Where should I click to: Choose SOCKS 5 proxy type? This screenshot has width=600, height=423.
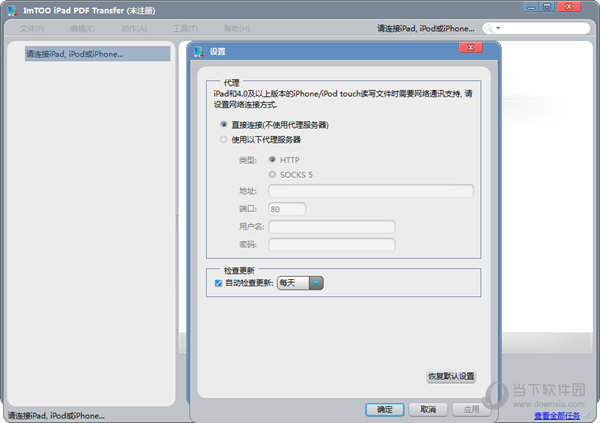click(x=272, y=175)
